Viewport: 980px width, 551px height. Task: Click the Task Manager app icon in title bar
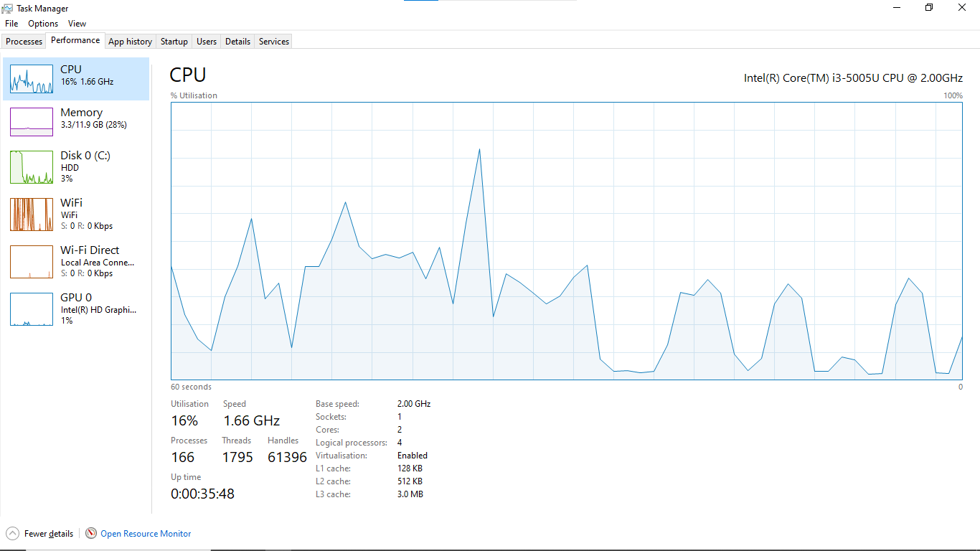(8, 9)
